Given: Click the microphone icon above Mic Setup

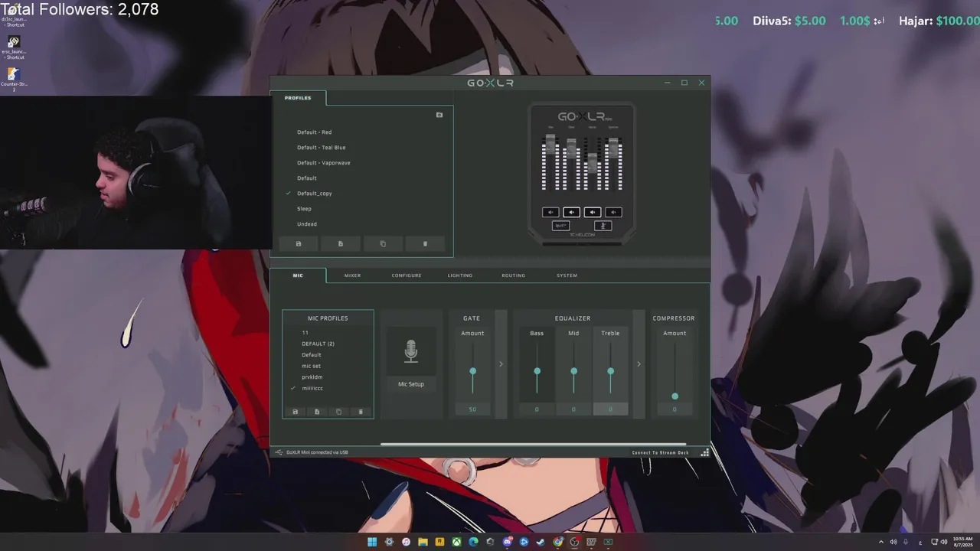Looking at the screenshot, I should coord(411,351).
